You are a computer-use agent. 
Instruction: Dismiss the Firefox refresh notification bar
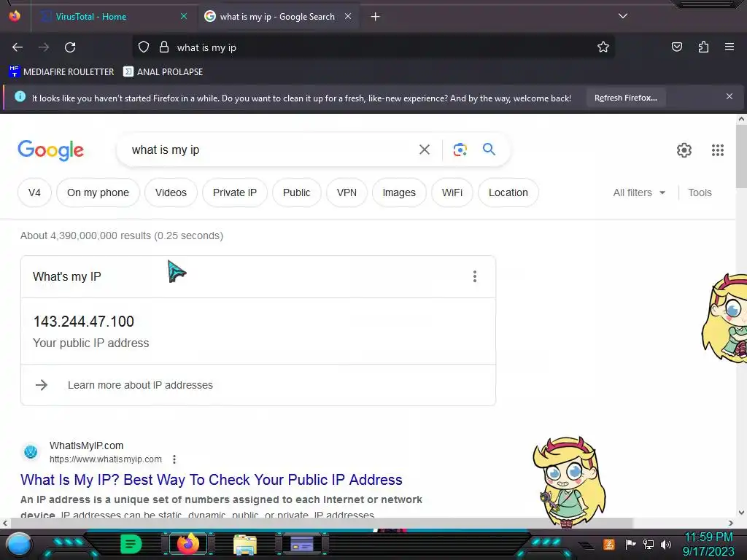[x=729, y=97]
